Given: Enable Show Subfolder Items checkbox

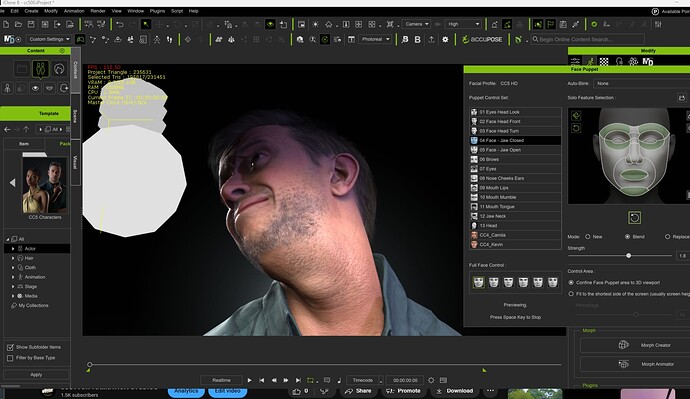Looking at the screenshot, I should (10, 347).
